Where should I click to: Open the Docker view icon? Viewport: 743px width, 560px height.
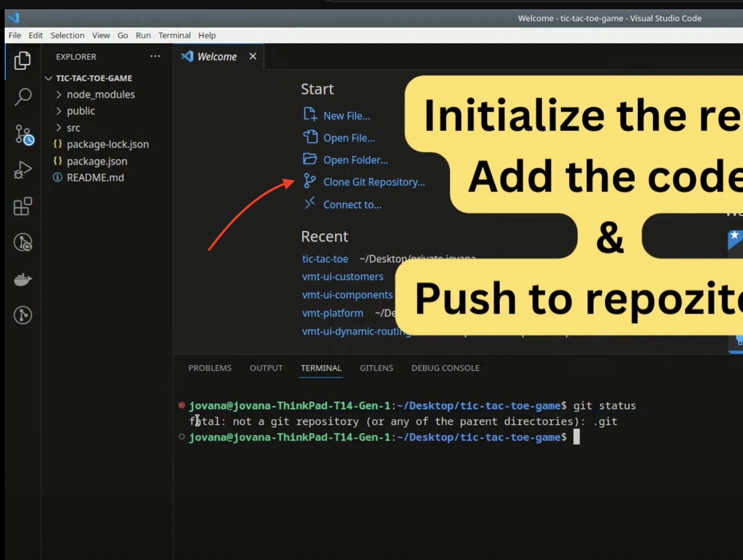coord(22,279)
